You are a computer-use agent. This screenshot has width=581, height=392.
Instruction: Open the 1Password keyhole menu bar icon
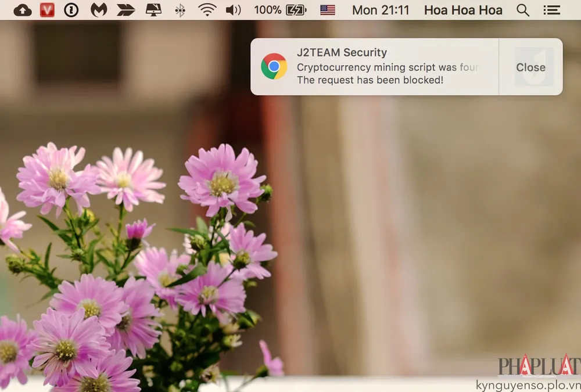(71, 10)
